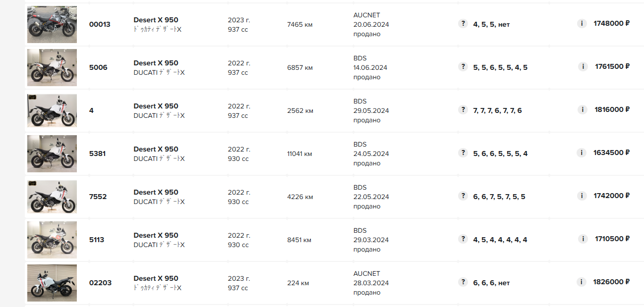Open the Desert X 950 link for lot 4

pos(156,106)
